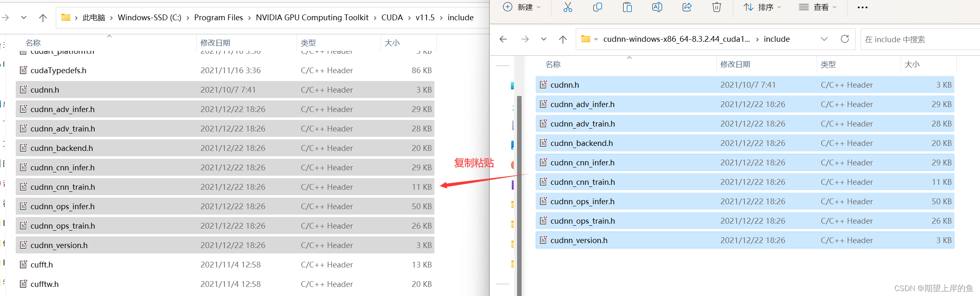Select cudnn_version.h in left window

click(x=225, y=246)
